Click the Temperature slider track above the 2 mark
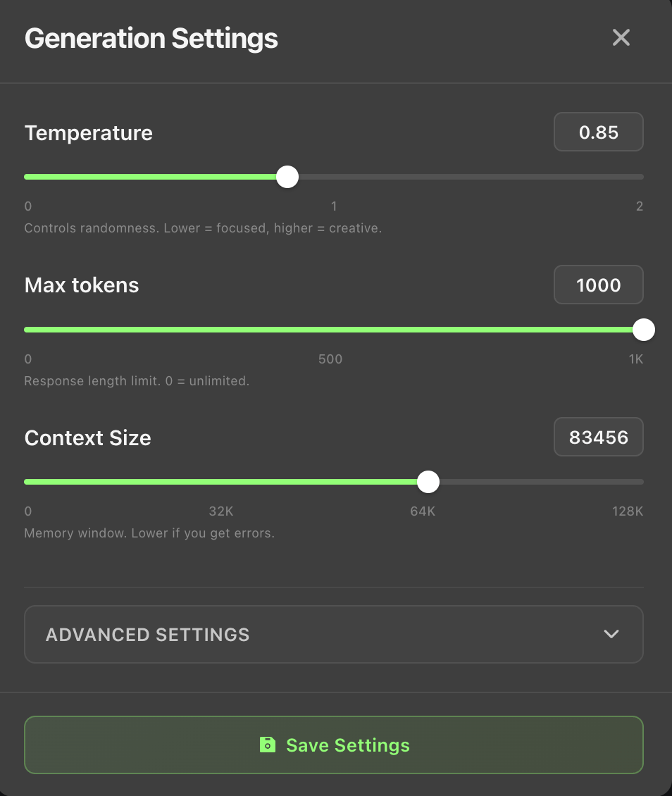 [638, 177]
